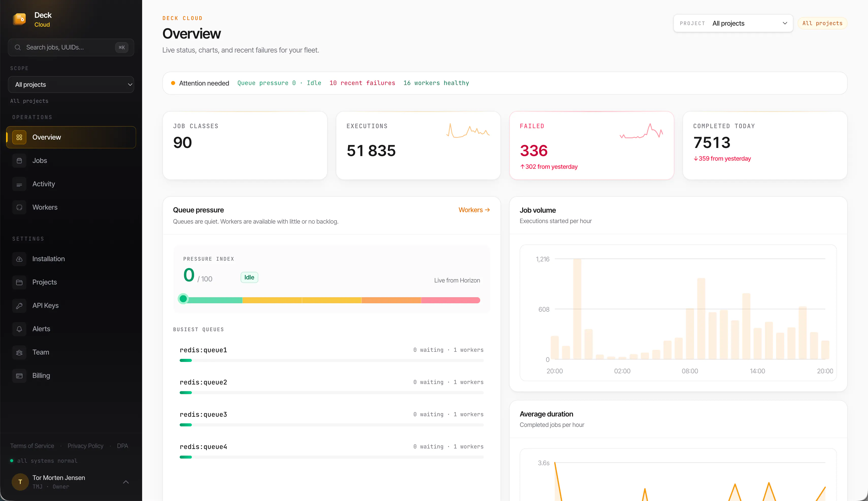Click the Alerts bell icon

19,329
